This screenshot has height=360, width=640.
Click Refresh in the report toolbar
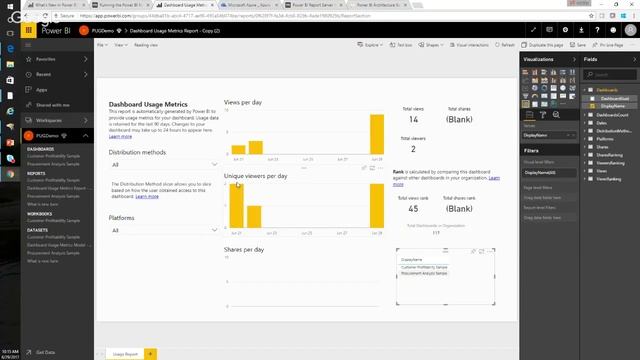(x=505, y=45)
